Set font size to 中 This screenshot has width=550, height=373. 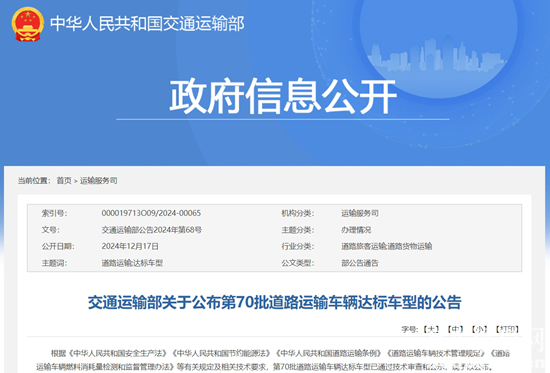click(455, 329)
